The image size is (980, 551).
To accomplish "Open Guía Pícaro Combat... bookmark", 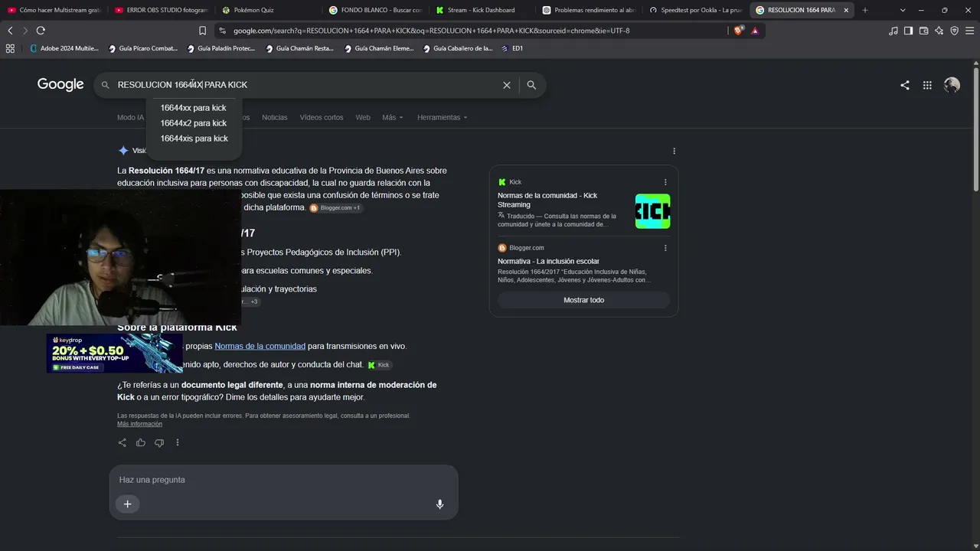I will 143,48.
